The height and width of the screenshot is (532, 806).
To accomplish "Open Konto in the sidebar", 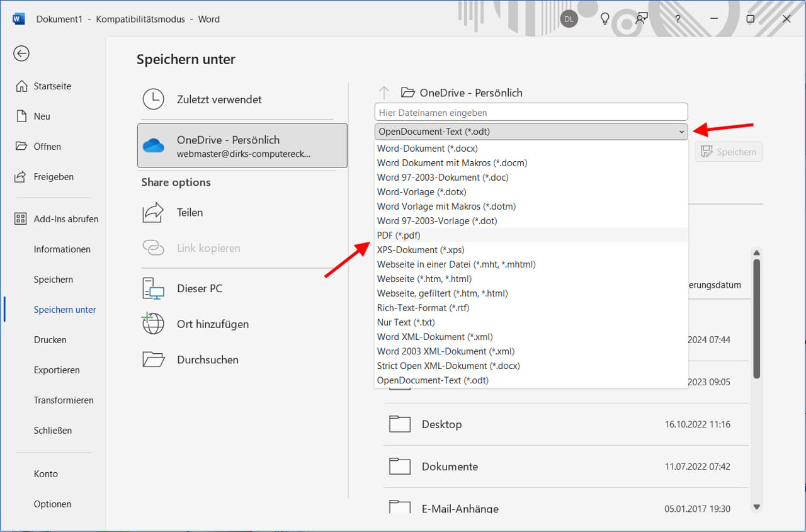I will (45, 474).
